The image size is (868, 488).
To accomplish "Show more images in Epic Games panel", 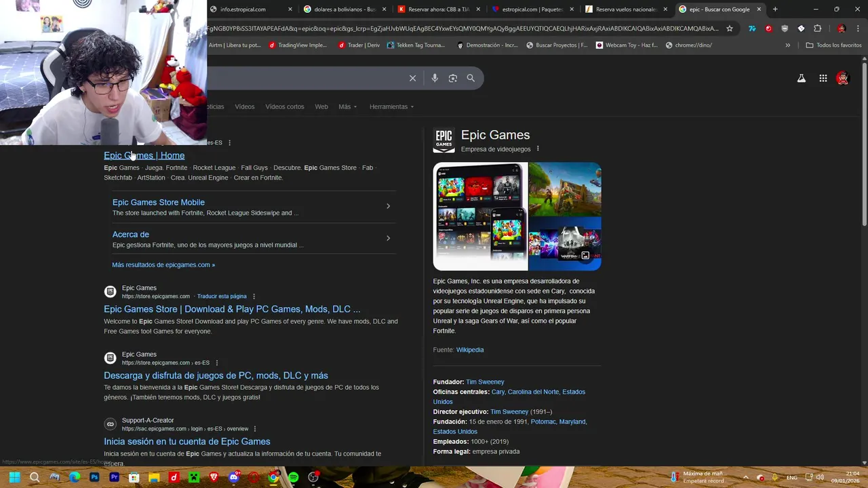I will point(585,256).
